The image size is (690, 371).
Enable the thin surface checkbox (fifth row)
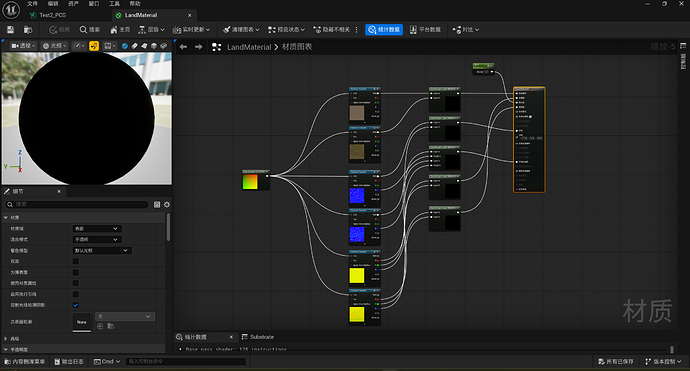coord(76,272)
